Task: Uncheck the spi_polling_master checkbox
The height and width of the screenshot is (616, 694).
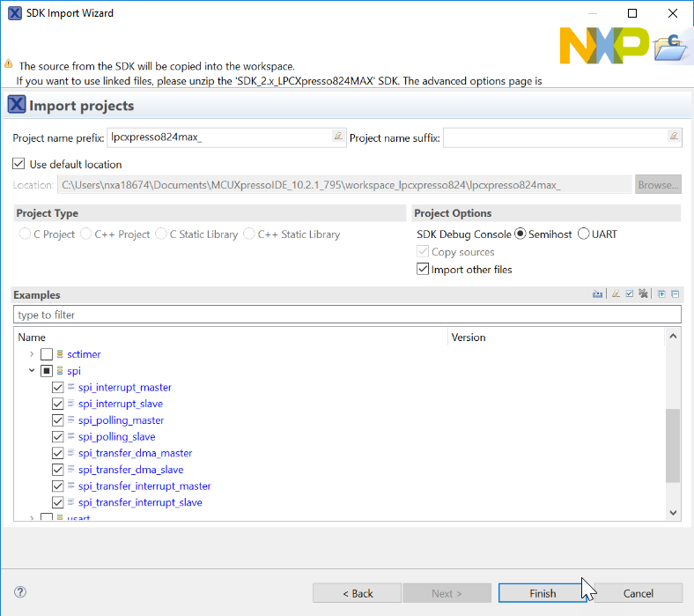Action: (x=57, y=420)
